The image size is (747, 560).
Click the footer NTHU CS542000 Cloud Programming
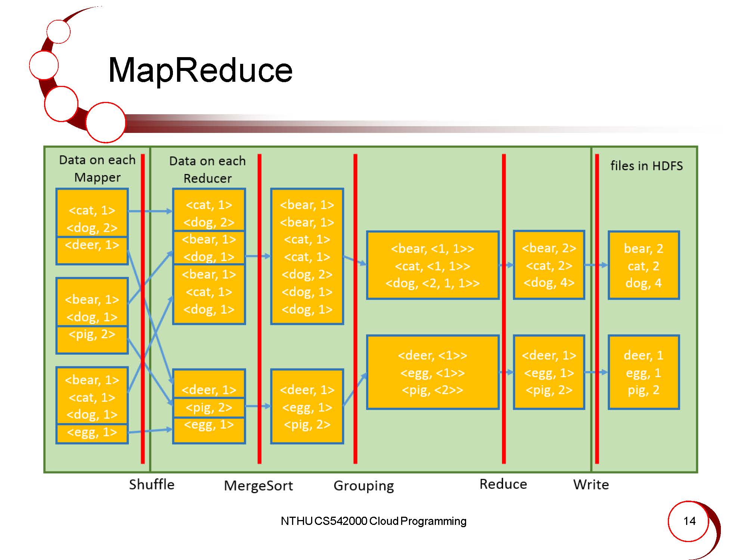click(x=373, y=521)
